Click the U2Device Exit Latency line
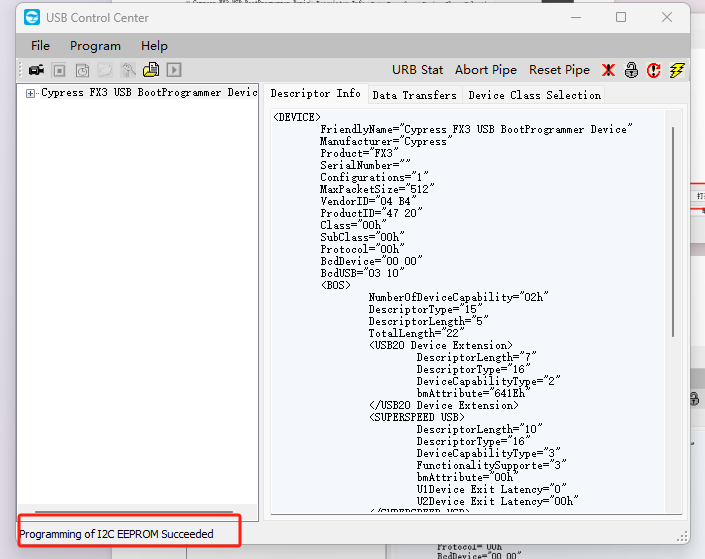 pos(497,501)
